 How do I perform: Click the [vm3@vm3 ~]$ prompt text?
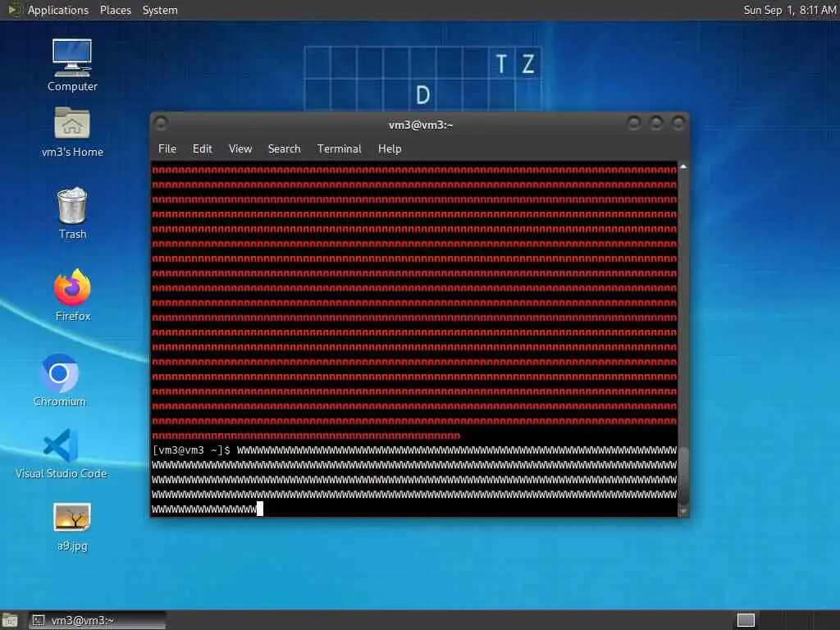click(191, 450)
